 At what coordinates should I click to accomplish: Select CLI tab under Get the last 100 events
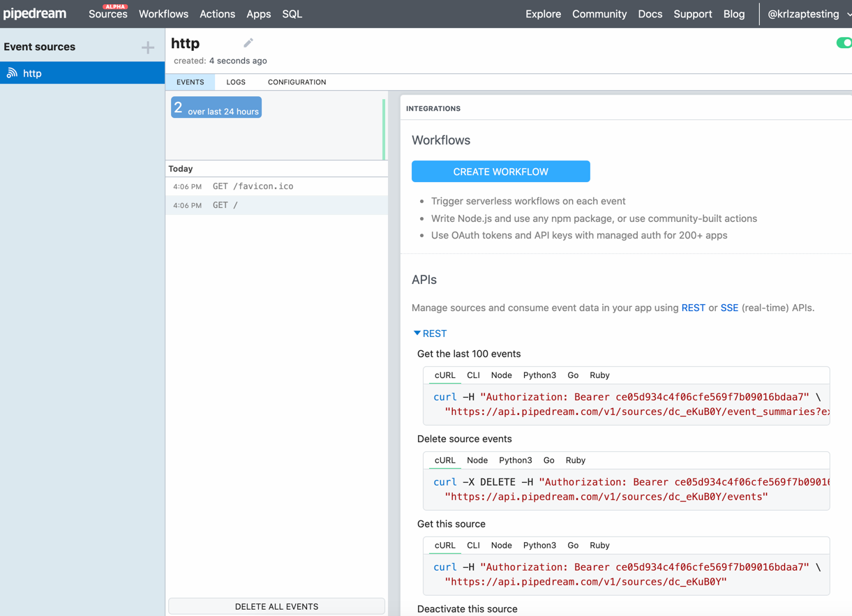pos(473,375)
